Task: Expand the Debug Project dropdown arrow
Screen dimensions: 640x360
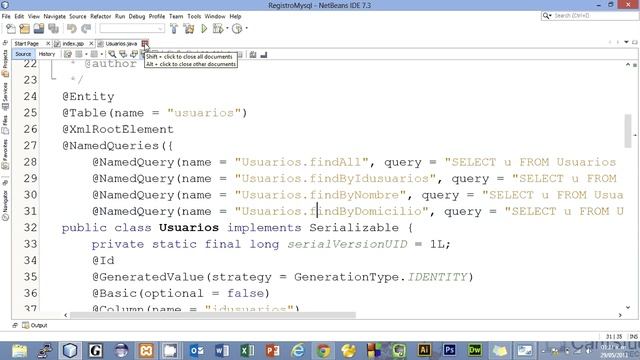Action: pos(227,29)
